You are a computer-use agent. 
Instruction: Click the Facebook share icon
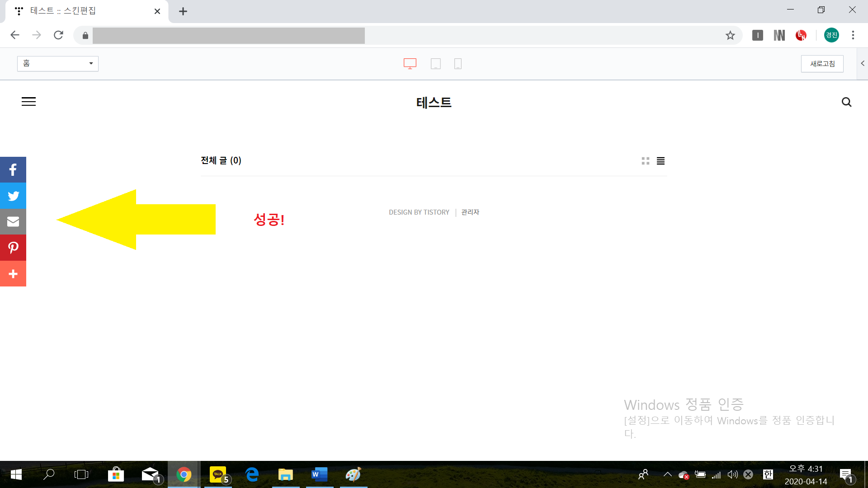pos(13,170)
